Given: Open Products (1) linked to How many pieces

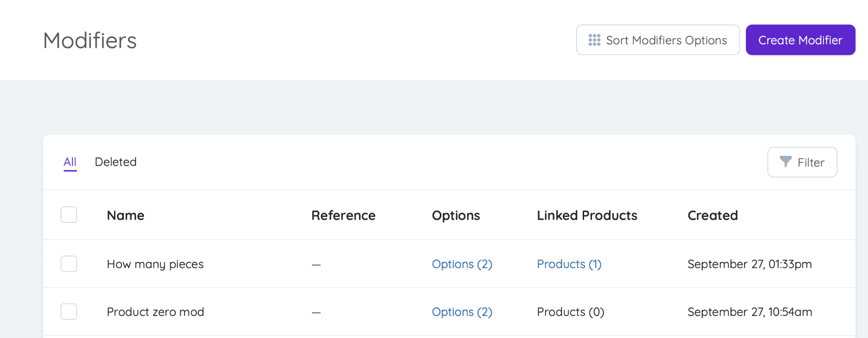Looking at the screenshot, I should point(569,264).
